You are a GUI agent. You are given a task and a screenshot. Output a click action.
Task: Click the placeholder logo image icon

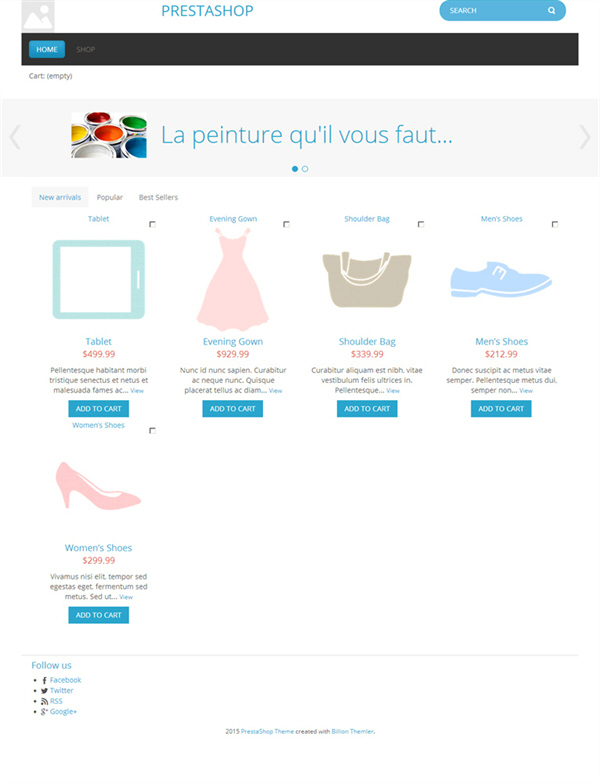tap(38, 16)
